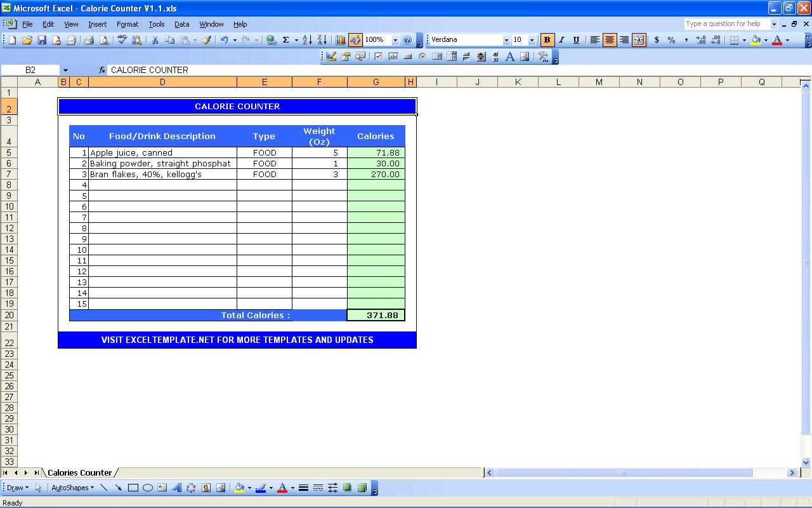Click the Save icon in the toolbar

click(x=42, y=40)
